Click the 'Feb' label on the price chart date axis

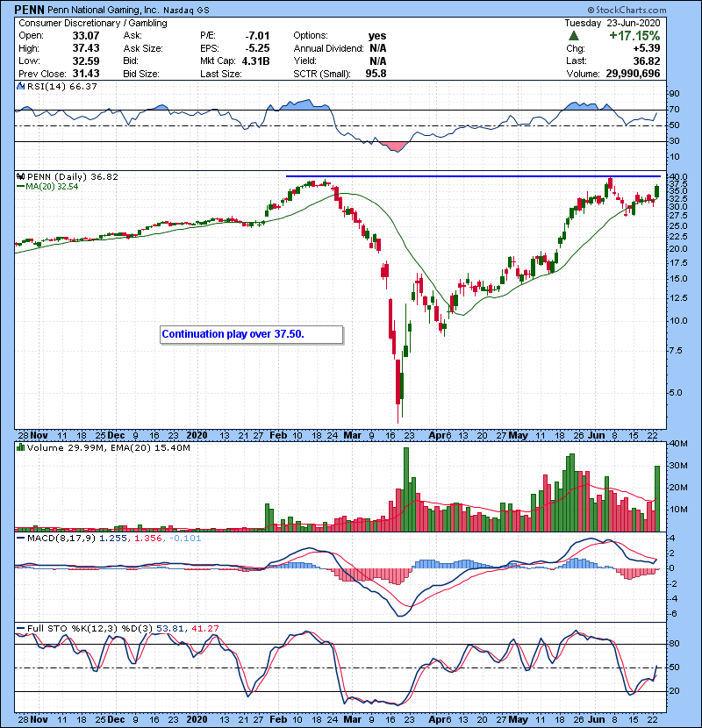pyautogui.click(x=278, y=436)
